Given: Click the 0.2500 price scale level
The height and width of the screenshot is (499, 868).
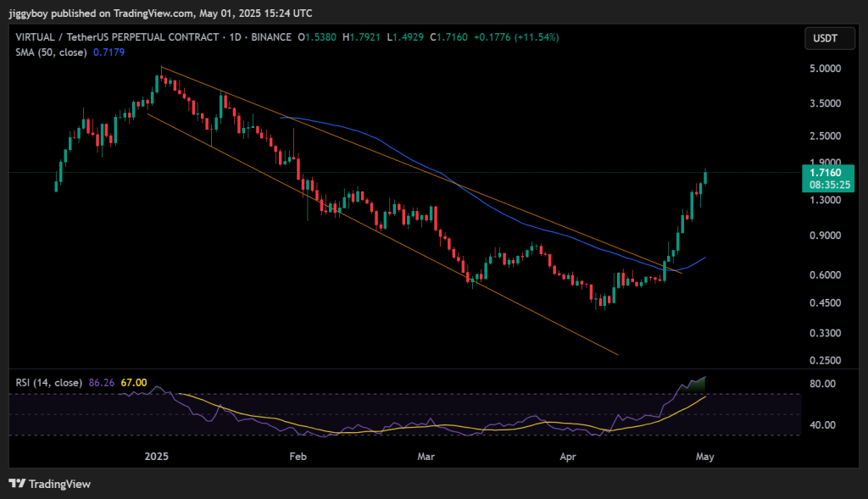Looking at the screenshot, I should click(x=826, y=361).
